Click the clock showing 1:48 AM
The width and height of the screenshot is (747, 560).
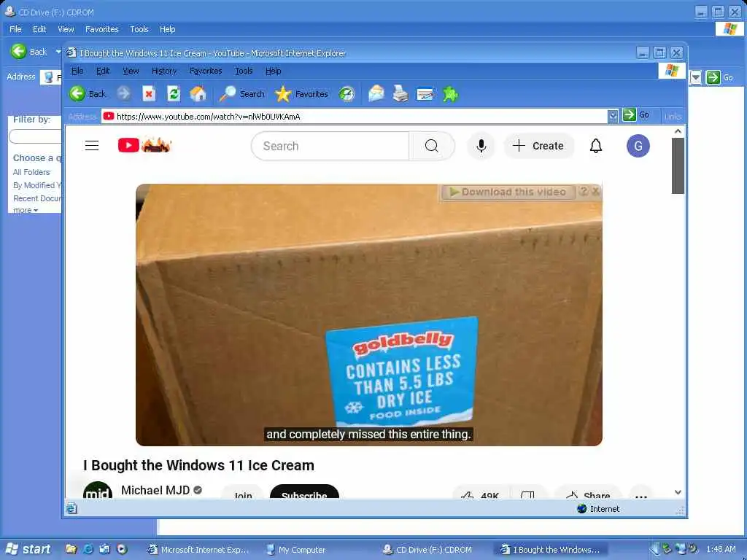(x=721, y=549)
